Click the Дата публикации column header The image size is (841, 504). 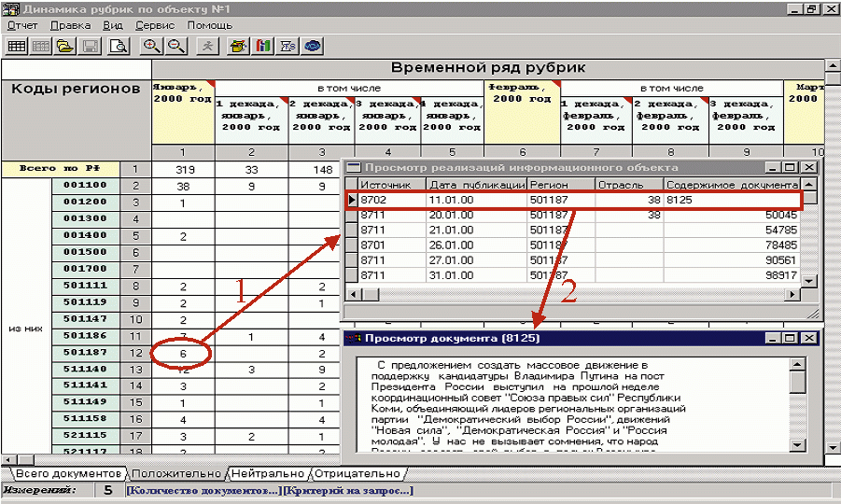(477, 185)
